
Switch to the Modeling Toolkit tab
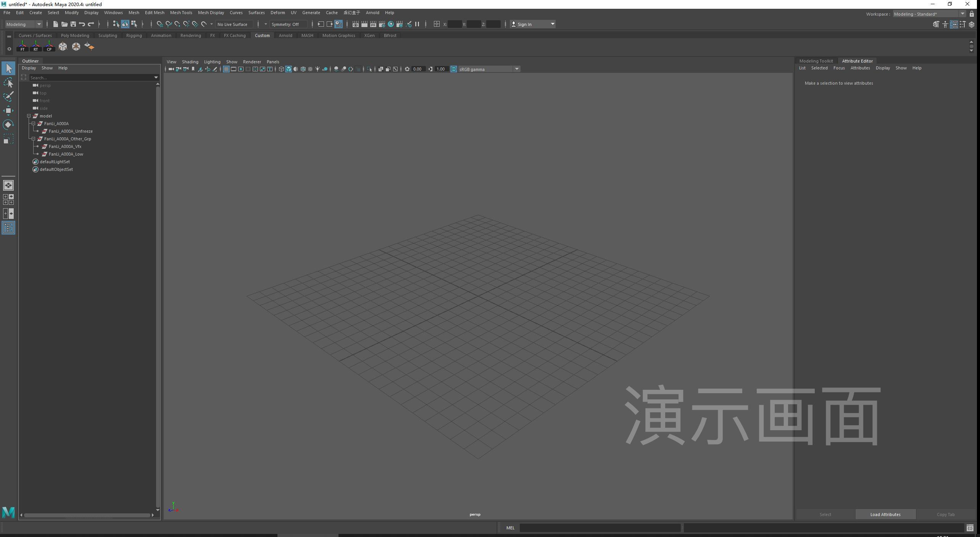[816, 61]
